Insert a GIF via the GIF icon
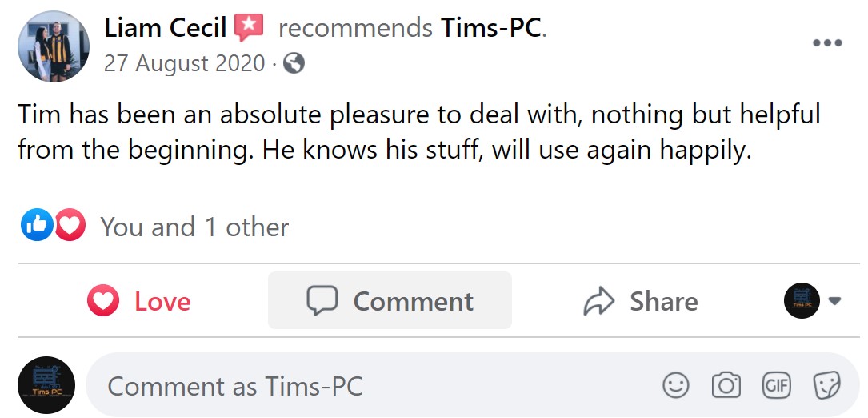The image size is (868, 418). point(776,386)
